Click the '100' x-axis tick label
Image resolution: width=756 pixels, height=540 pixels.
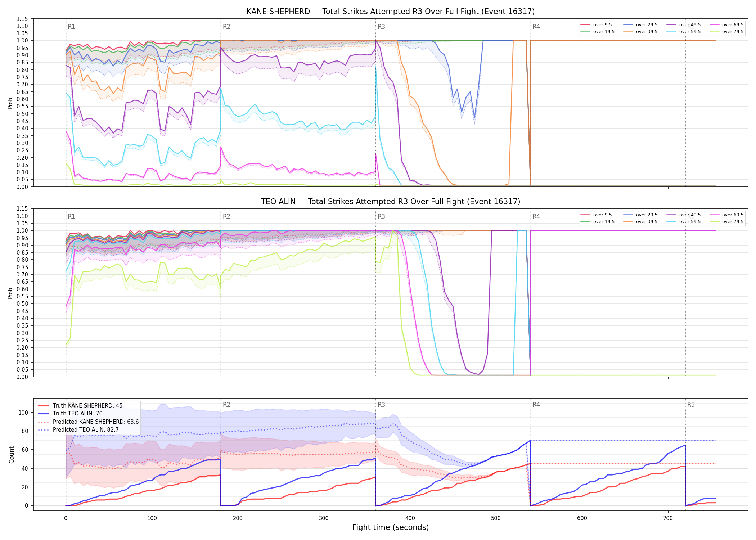[152, 518]
